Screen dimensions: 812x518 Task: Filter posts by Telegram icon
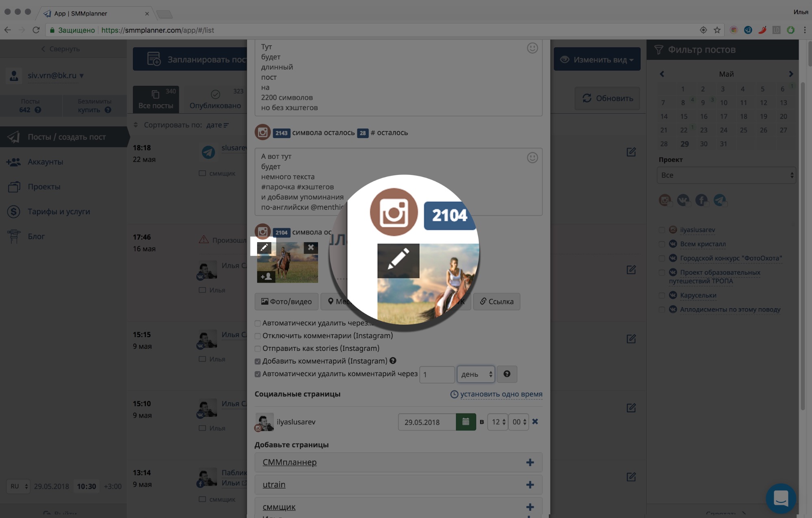(720, 200)
